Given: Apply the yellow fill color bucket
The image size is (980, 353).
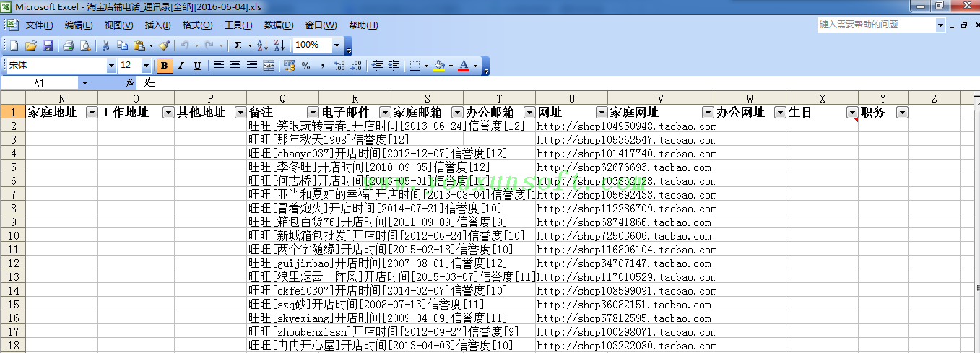Looking at the screenshot, I should click(x=439, y=66).
